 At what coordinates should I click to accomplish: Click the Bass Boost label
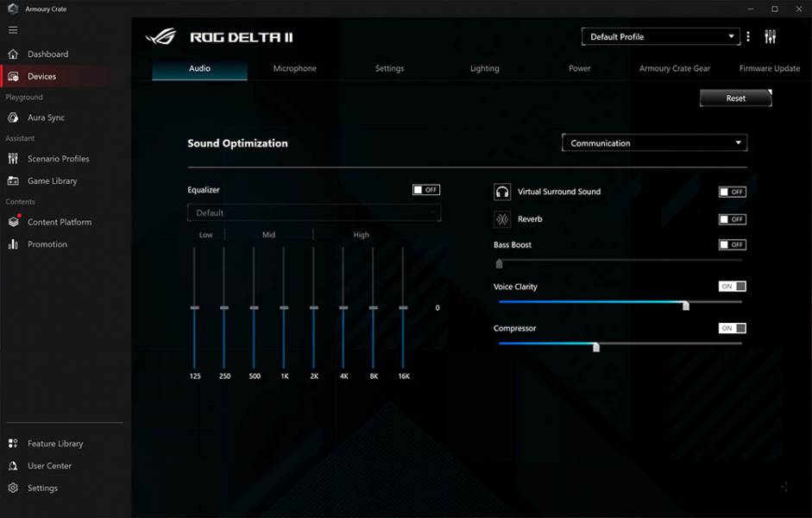(513, 244)
